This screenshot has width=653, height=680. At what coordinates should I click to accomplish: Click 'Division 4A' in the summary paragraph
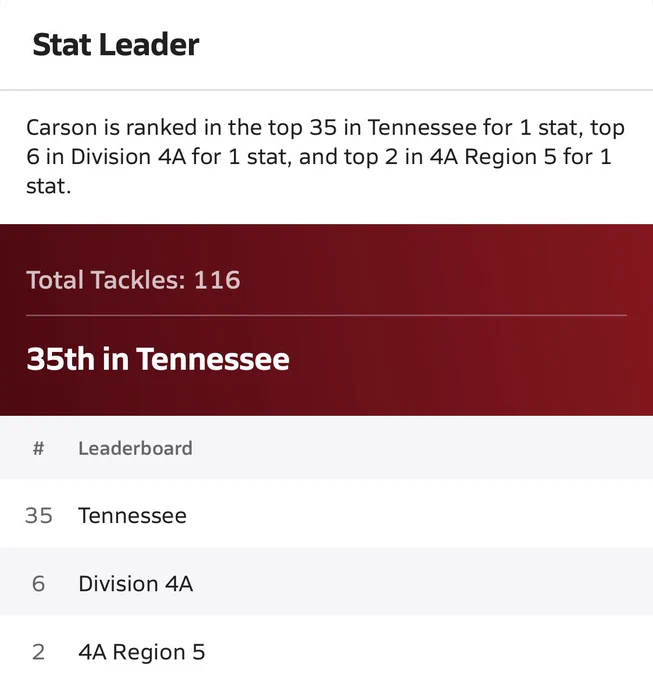[x=128, y=157]
